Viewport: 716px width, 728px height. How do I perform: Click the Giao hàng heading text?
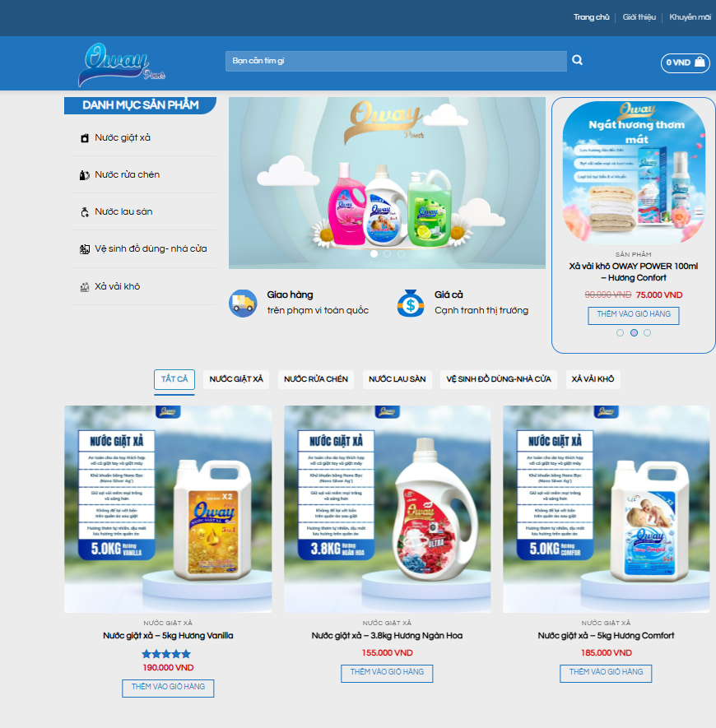click(x=290, y=294)
